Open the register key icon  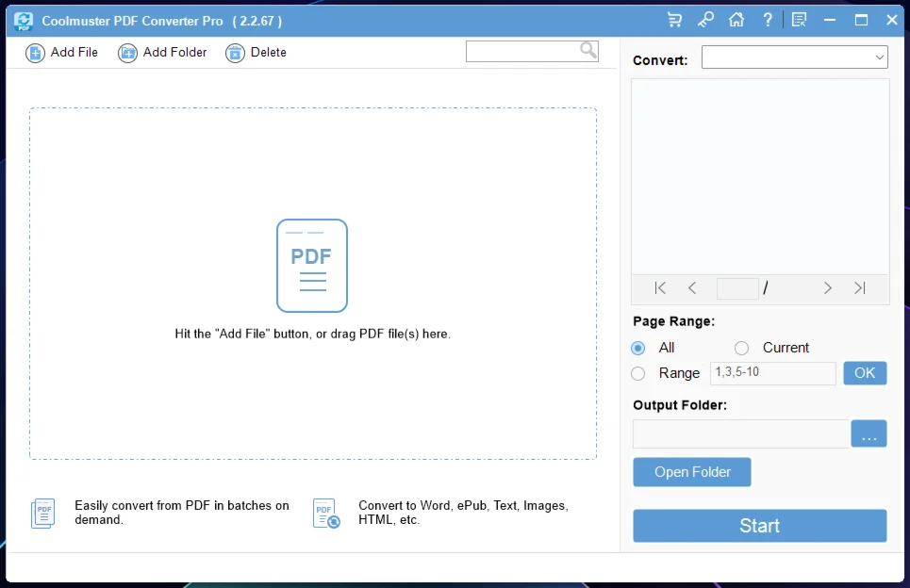pyautogui.click(x=705, y=20)
